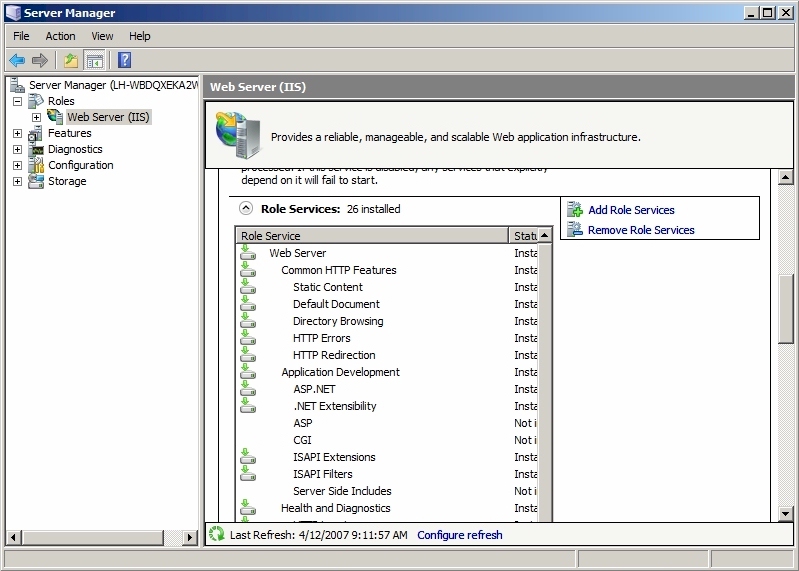
Task: Click the installed icon beside Directory Browsing
Action: click(248, 320)
